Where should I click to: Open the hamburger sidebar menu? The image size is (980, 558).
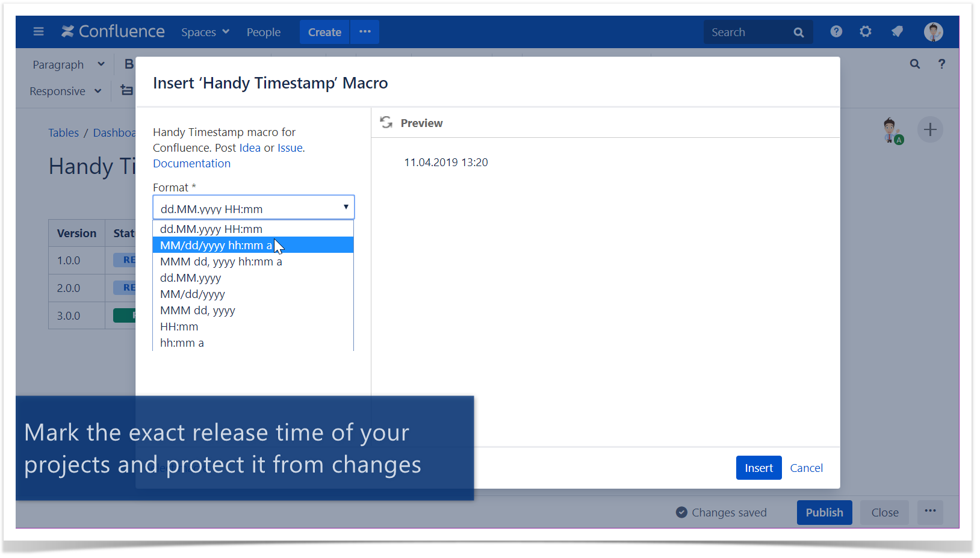coord(39,31)
